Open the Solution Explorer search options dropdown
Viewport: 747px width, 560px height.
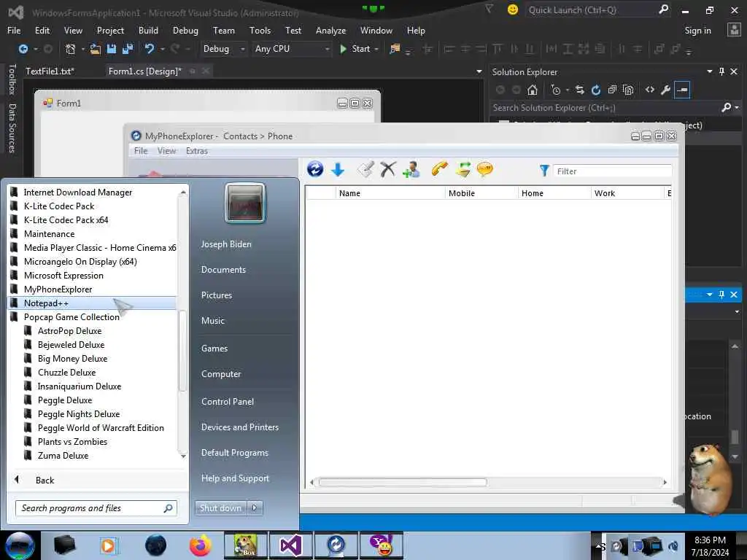tap(737, 108)
